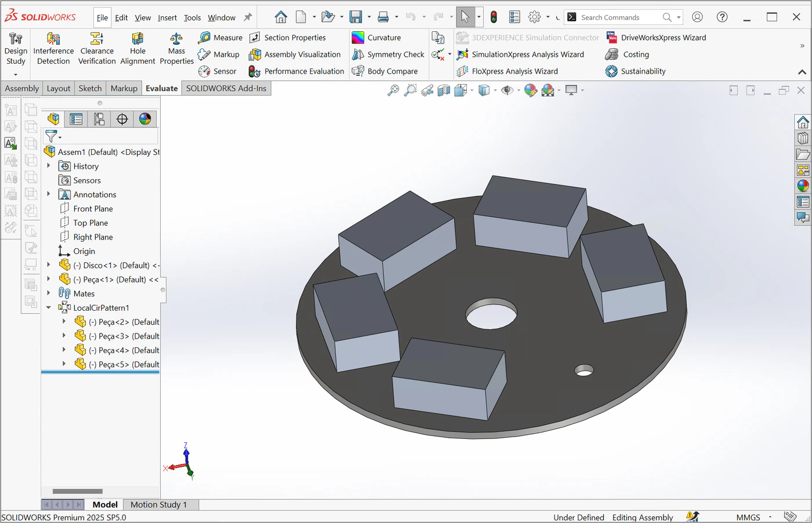
Task: Click the user login account icon
Action: tap(697, 17)
